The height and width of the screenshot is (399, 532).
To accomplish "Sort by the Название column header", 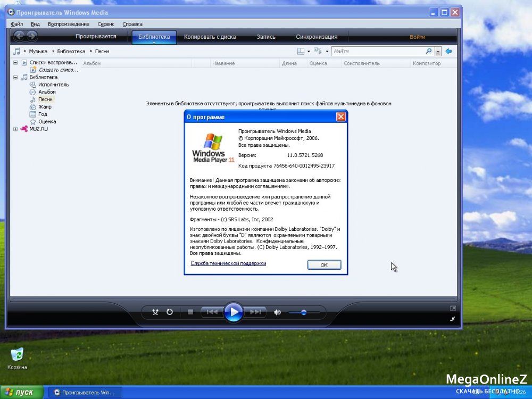I will (x=244, y=63).
